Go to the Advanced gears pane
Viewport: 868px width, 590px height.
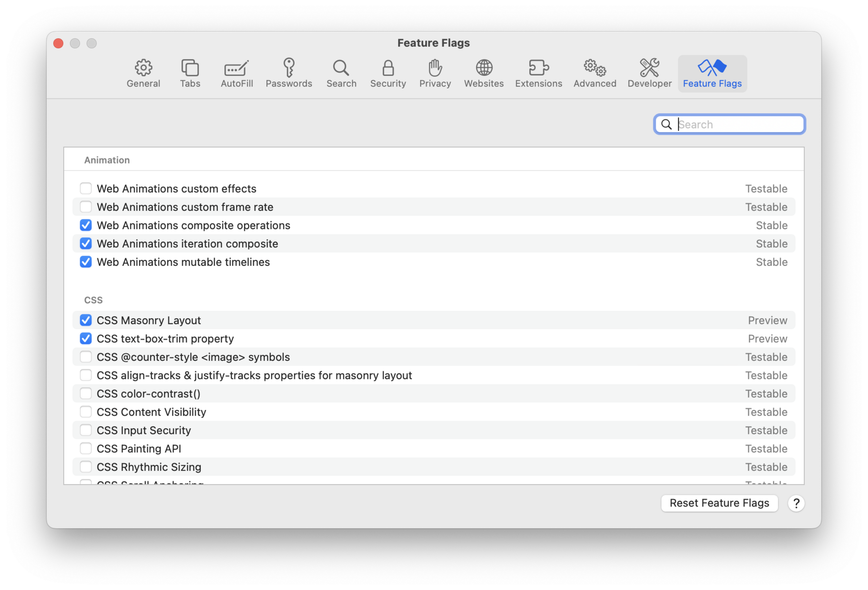(594, 73)
